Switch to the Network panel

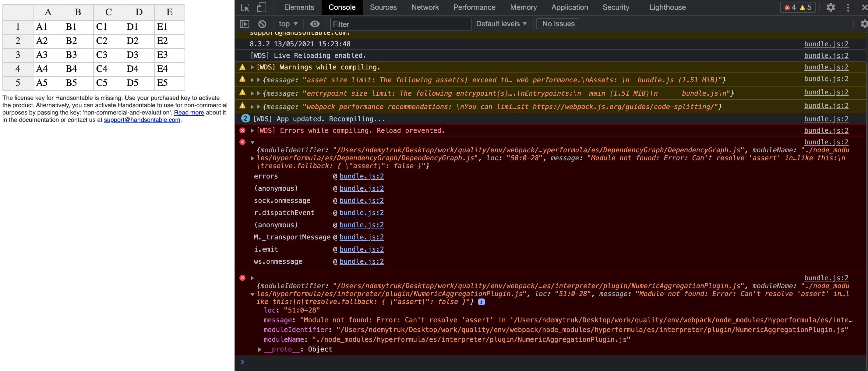425,7
